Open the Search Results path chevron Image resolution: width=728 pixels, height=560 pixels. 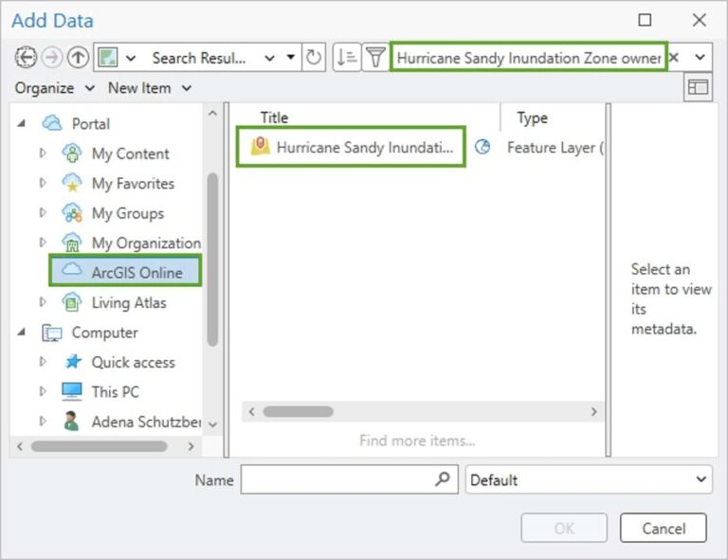pos(269,58)
